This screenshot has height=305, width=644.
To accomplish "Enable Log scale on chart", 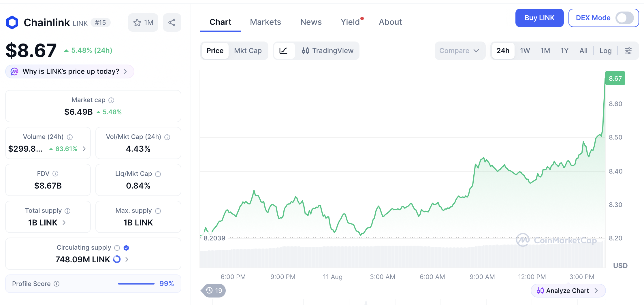I will (605, 51).
